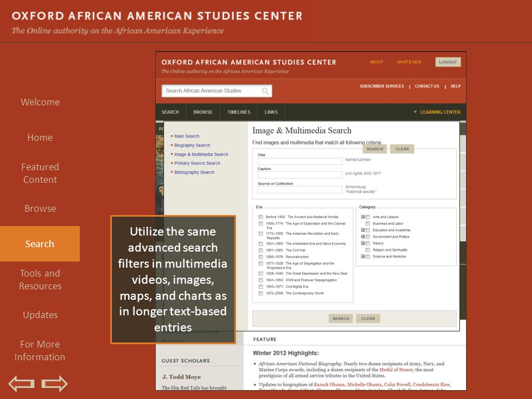Check the Before 1400 Ancient and Medieval era

coord(260,217)
